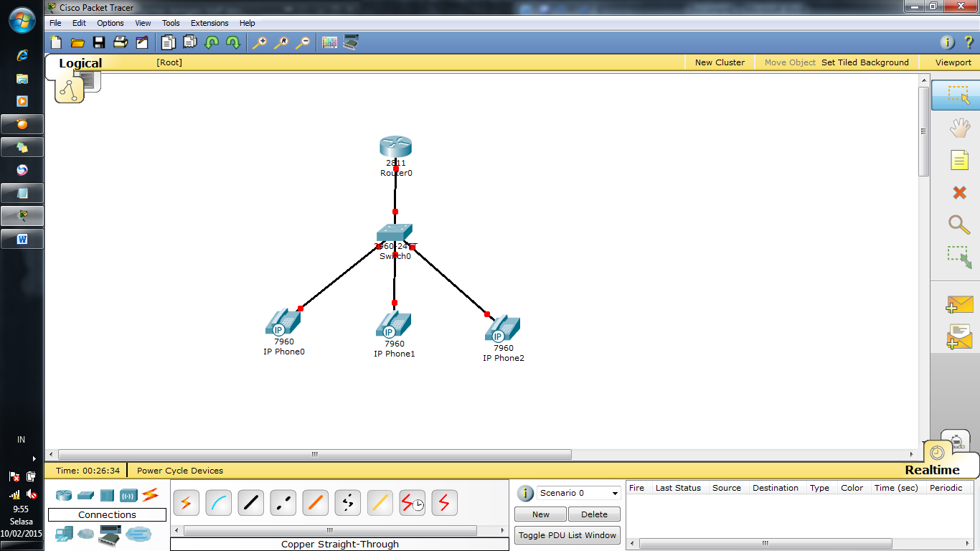Add a Simple PDU envelope
Image resolution: width=980 pixels, height=551 pixels.
coord(959,304)
